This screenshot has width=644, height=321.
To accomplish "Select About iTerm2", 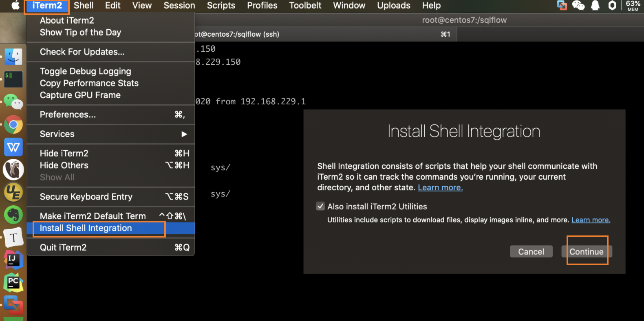I will click(110, 20).
